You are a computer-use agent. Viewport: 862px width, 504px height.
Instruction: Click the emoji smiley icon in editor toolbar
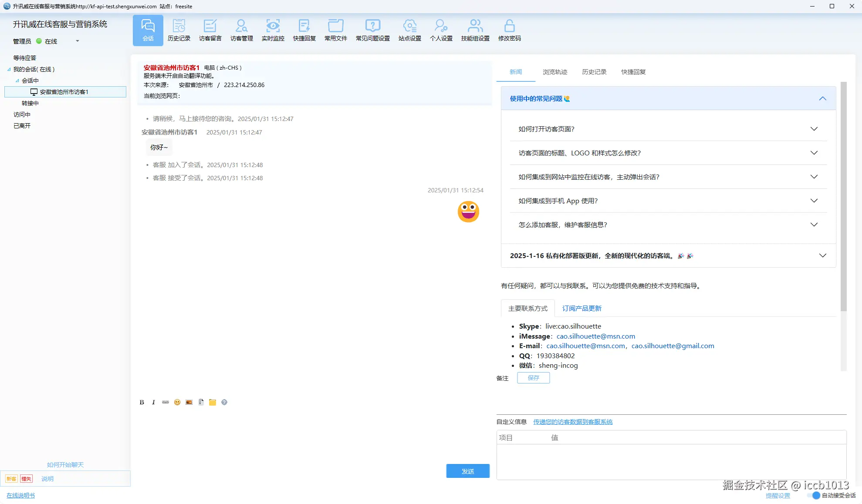[177, 402]
